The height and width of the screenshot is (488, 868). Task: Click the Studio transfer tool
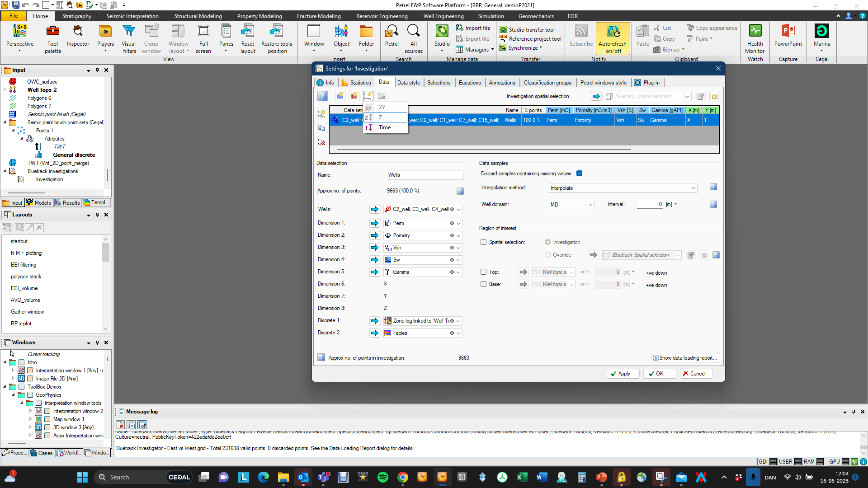pyautogui.click(x=527, y=29)
